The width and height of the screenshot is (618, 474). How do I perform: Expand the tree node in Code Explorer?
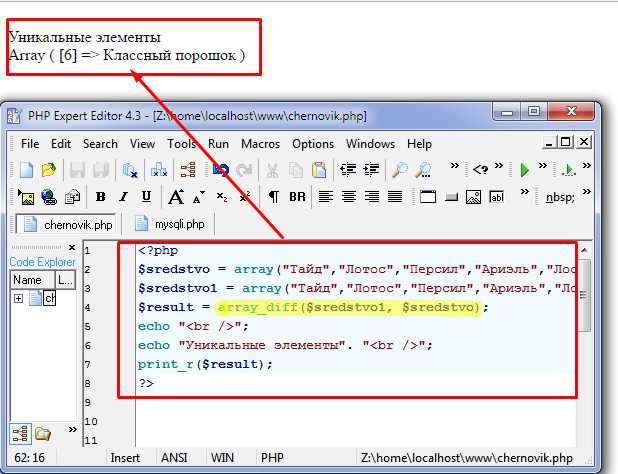(18, 299)
